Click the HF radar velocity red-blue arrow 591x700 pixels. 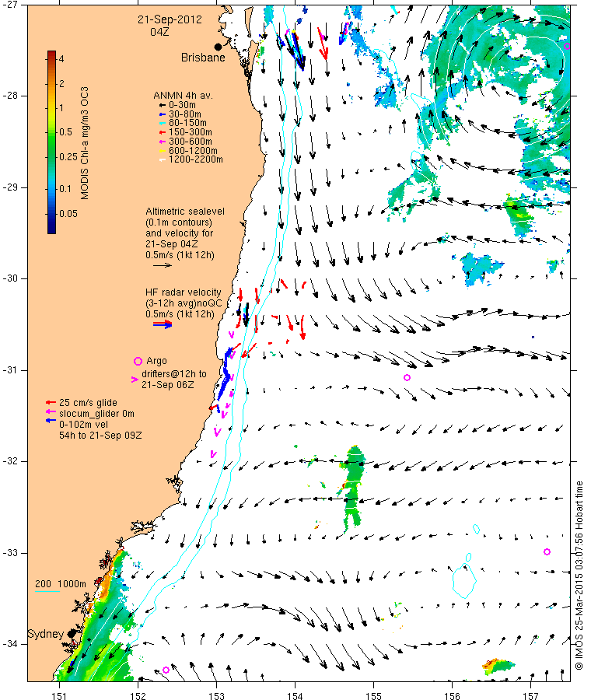163,324
